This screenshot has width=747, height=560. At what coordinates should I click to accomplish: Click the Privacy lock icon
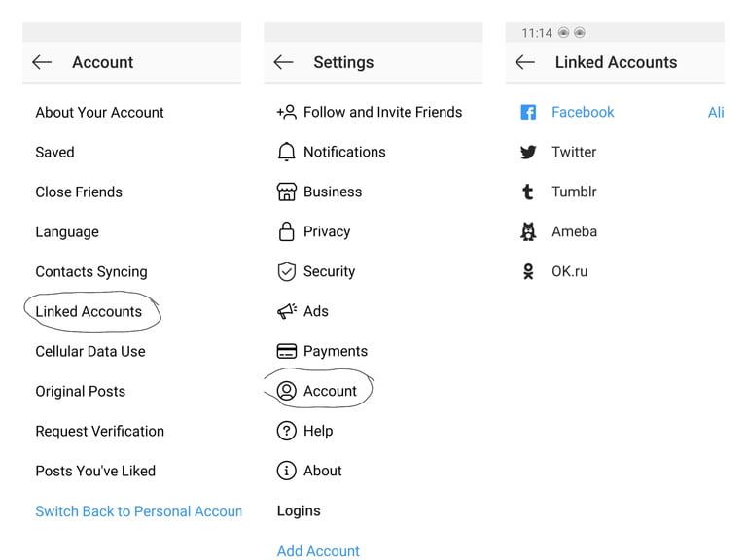(286, 231)
